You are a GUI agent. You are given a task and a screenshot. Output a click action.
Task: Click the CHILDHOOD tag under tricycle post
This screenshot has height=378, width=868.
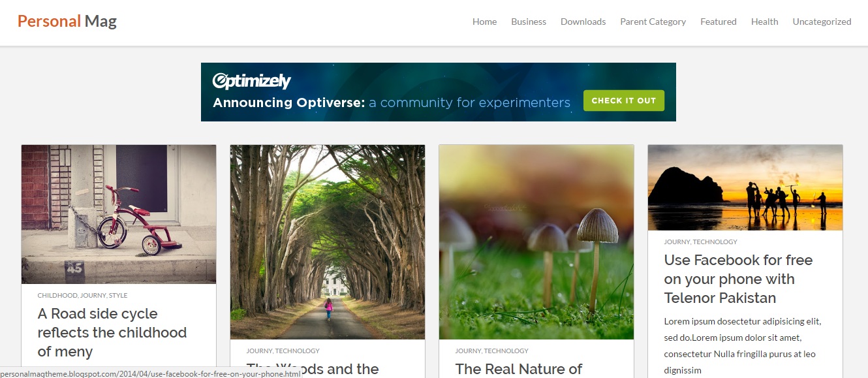tap(57, 296)
